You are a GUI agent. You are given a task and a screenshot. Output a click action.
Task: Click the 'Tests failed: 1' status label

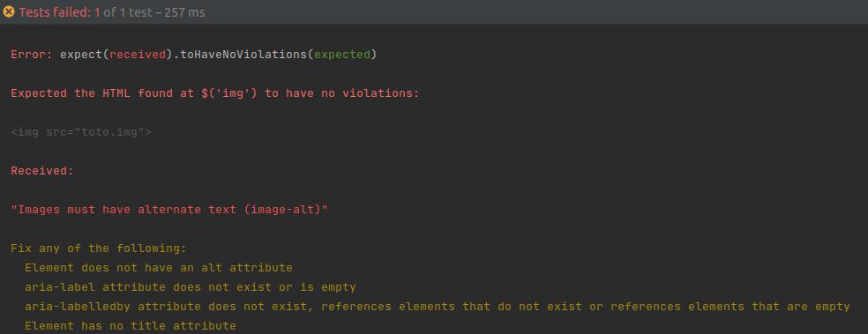(59, 12)
